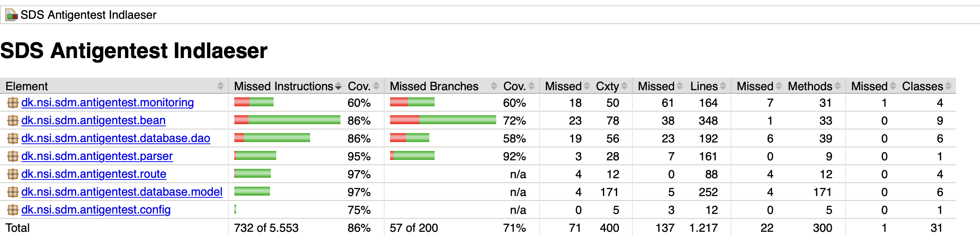The image size is (980, 251).
Task: Click the package icon beside dk.nsi.sdm.antigentest.parser
Action: point(12,156)
